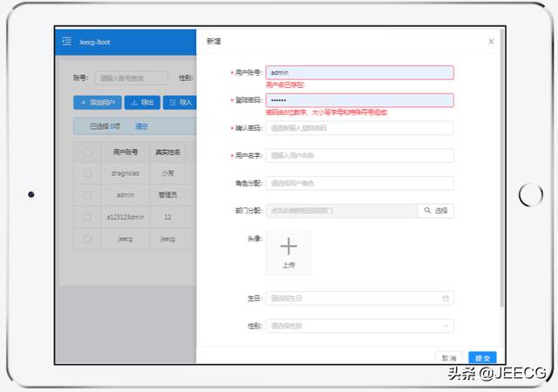Click the 导出 export button
The width and height of the screenshot is (558, 392).
142,103
